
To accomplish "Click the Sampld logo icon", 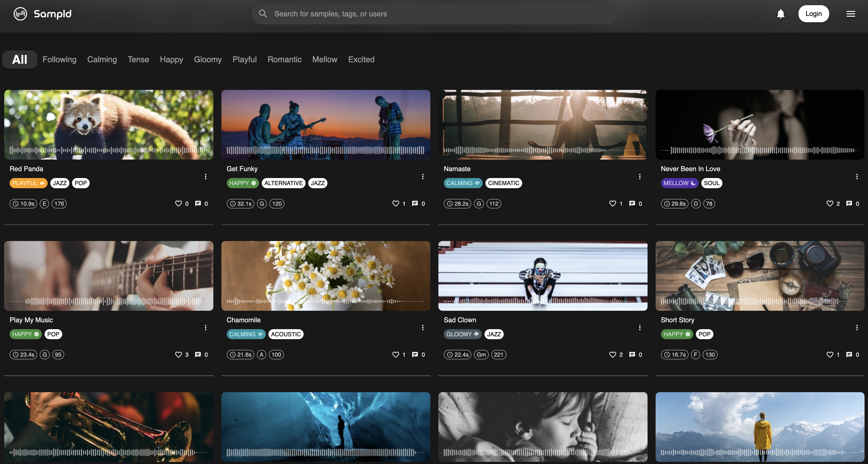I will (x=20, y=14).
